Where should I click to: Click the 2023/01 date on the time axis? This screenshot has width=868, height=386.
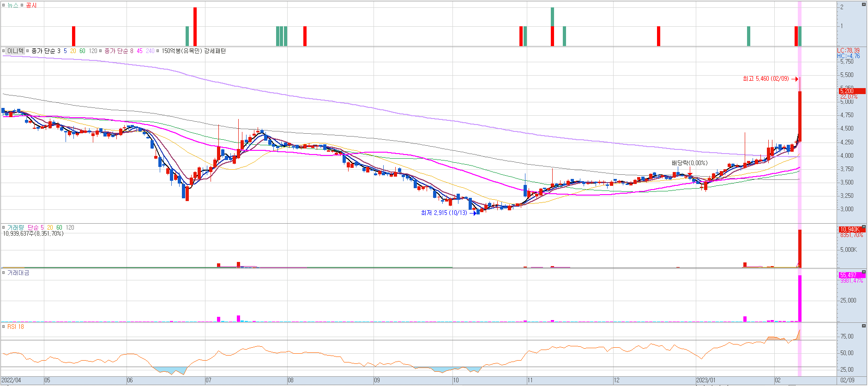(x=706, y=380)
